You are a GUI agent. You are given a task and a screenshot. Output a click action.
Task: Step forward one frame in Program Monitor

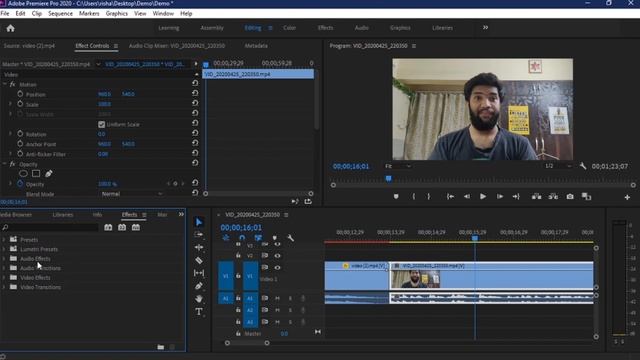(x=500, y=196)
